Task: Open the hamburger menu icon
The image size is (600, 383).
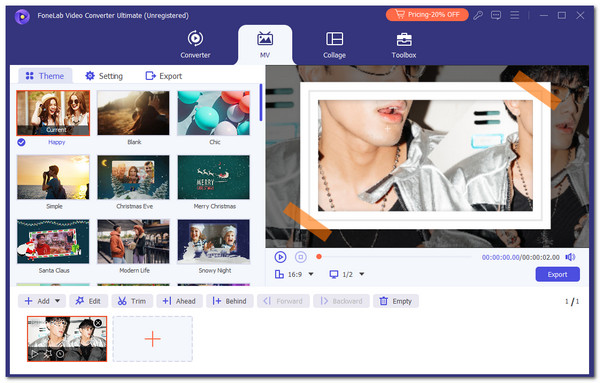Action: [x=515, y=15]
